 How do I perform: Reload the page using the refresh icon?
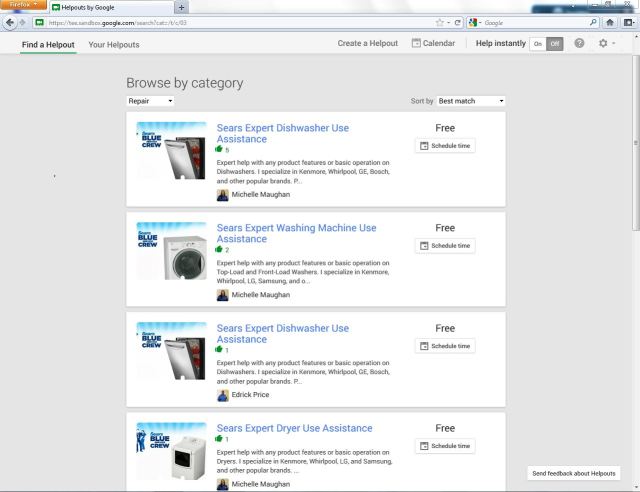(x=457, y=22)
